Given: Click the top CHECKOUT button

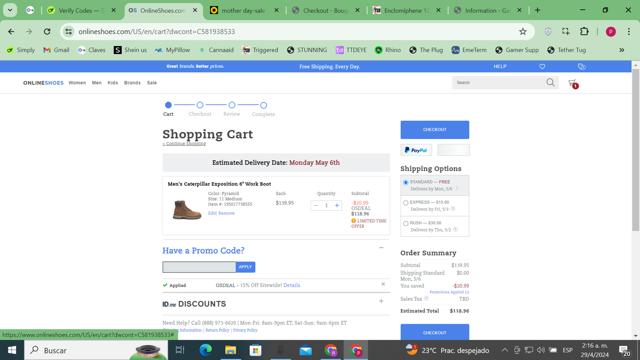Looking at the screenshot, I should tap(435, 130).
